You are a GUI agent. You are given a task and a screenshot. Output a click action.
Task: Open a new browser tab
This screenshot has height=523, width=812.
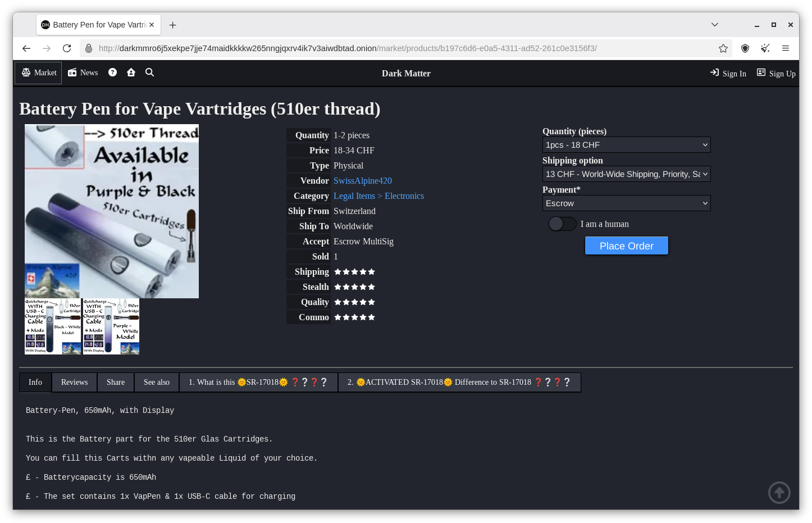[173, 25]
